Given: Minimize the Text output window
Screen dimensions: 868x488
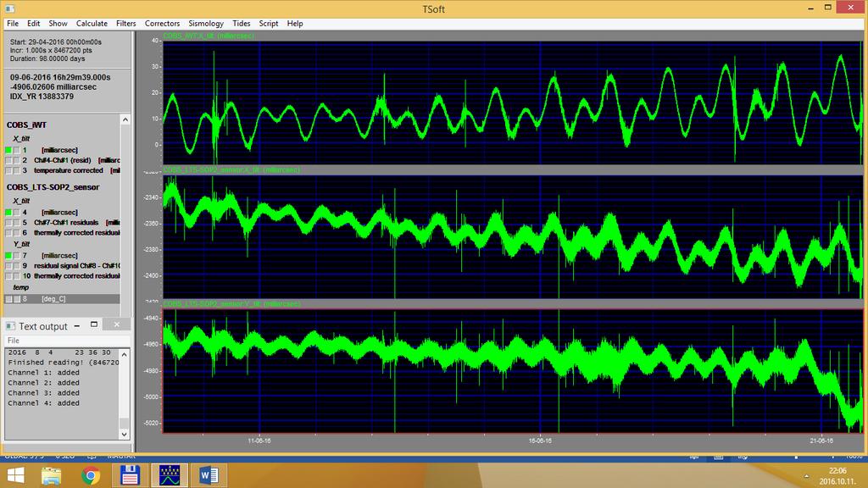Looking at the screenshot, I should pyautogui.click(x=77, y=325).
